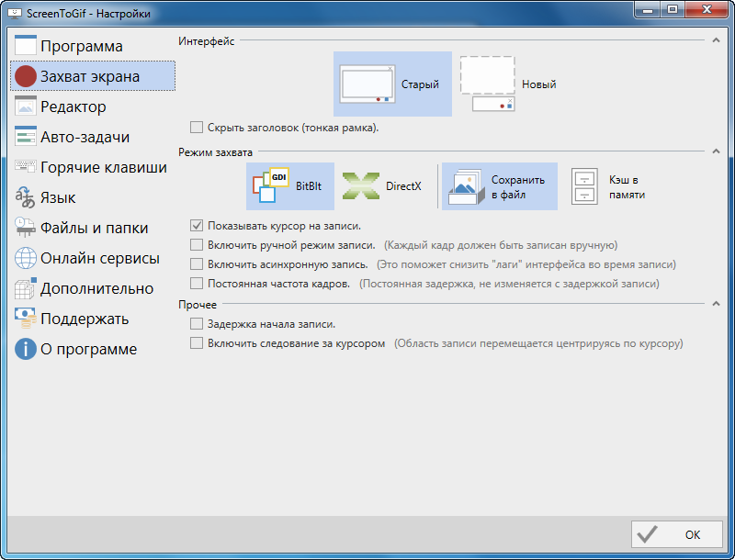Screen dimensions: 735x560
Task: Click the GDI BitBlt icon
Action: pyautogui.click(x=271, y=185)
